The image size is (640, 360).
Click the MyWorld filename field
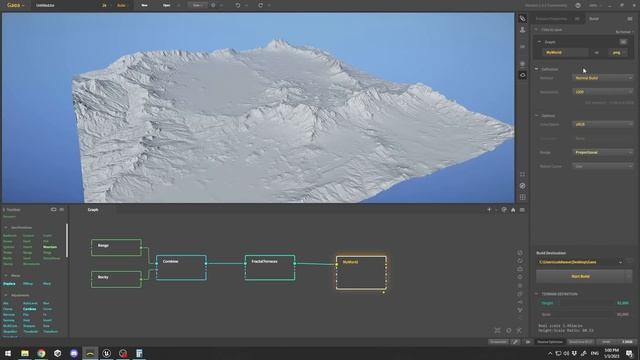pos(564,53)
